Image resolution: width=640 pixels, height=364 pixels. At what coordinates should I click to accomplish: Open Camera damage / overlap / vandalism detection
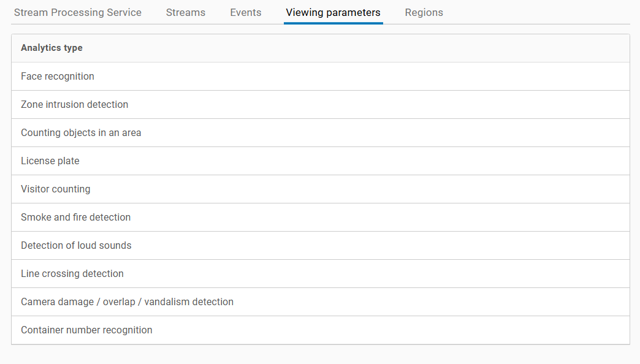[127, 302]
